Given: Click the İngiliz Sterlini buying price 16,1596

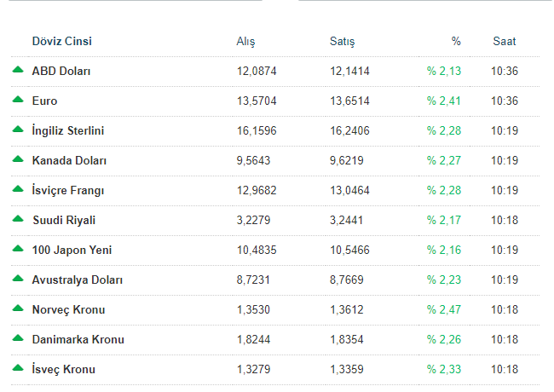Looking at the screenshot, I should (257, 131).
